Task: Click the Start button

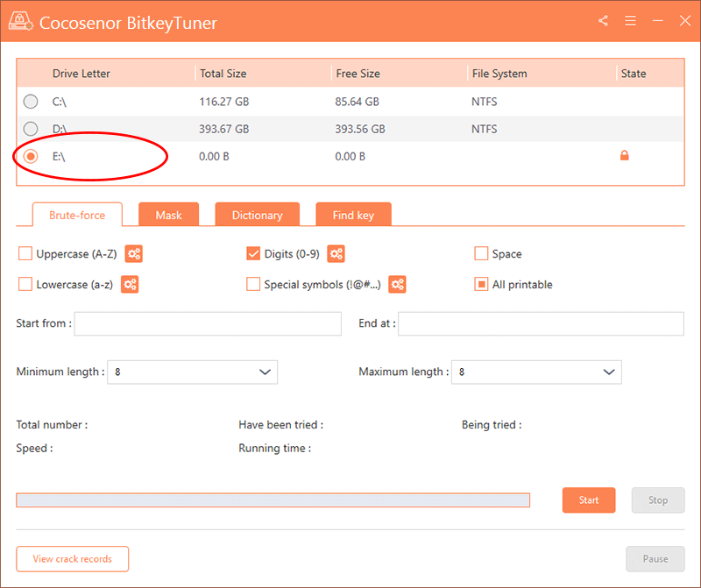Action: [x=588, y=499]
